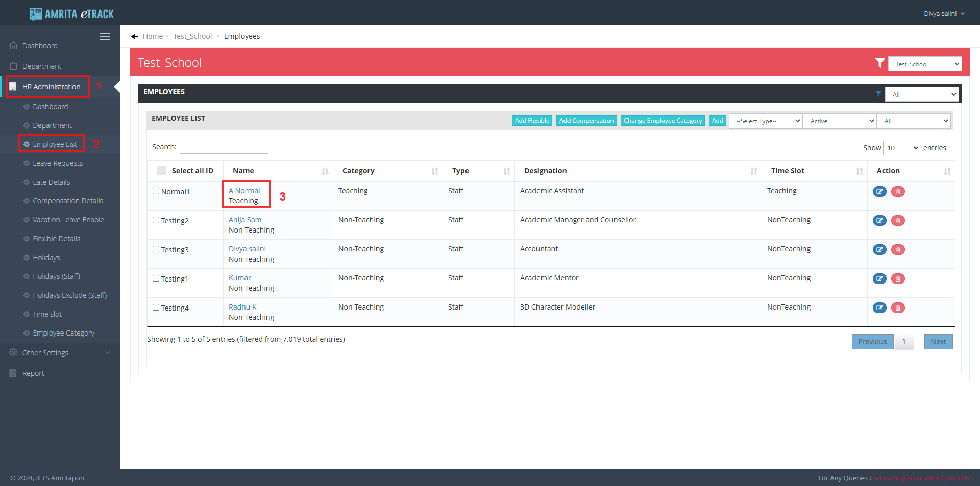Click the Change Employee Category button

[663, 121]
